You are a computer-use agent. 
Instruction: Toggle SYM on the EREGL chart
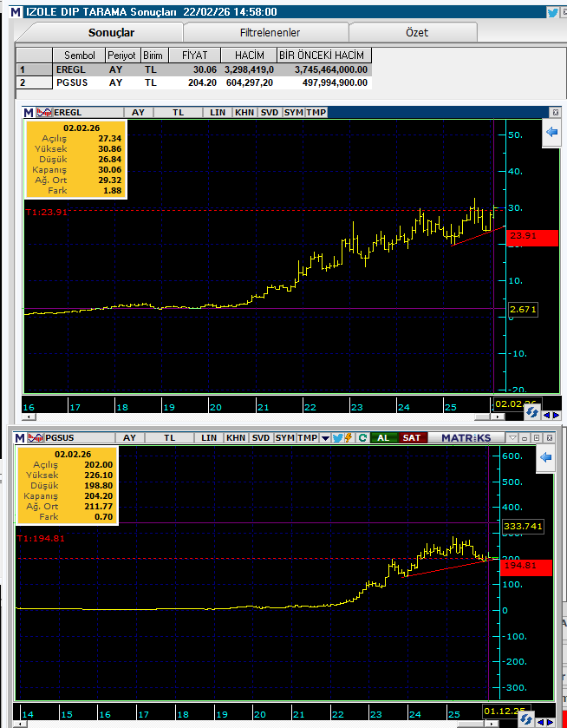point(293,112)
